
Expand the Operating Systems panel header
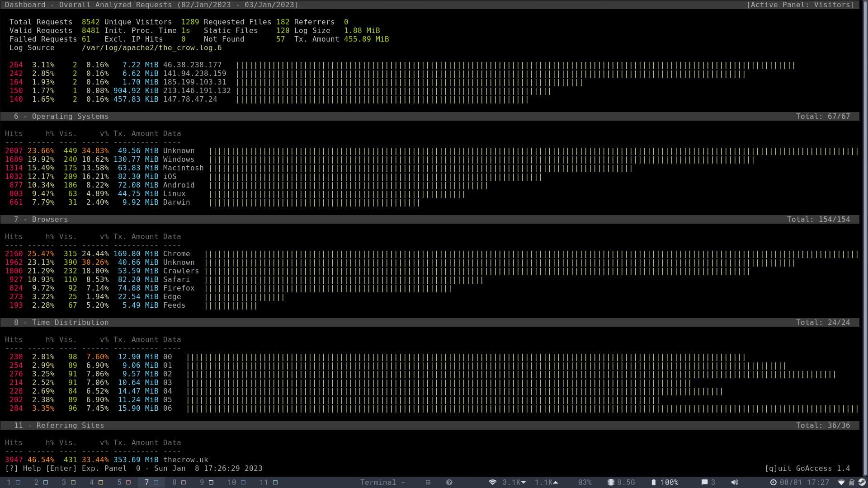tap(61, 117)
